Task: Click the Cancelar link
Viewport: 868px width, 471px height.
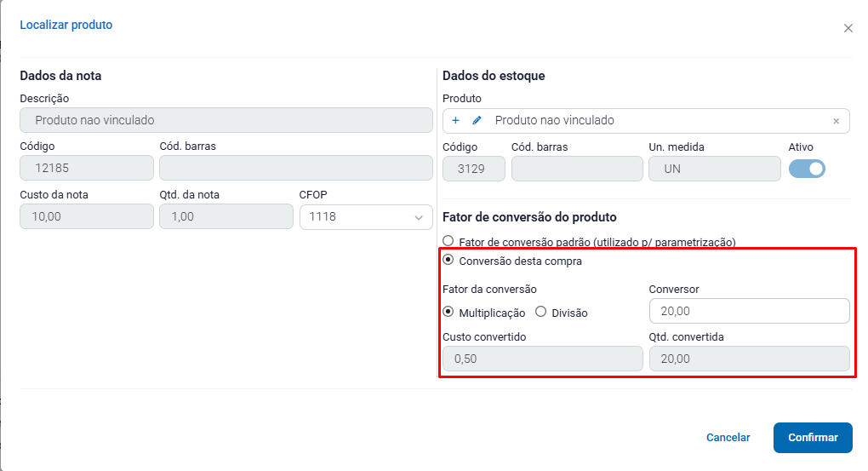Action: pos(728,438)
